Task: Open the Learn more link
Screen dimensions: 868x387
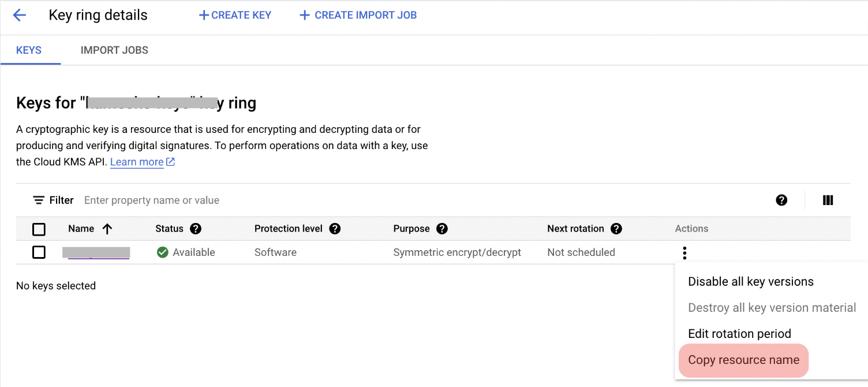Action: click(x=137, y=162)
